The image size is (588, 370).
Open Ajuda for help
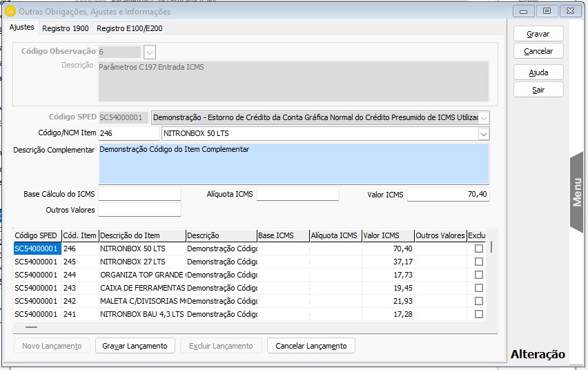[538, 72]
